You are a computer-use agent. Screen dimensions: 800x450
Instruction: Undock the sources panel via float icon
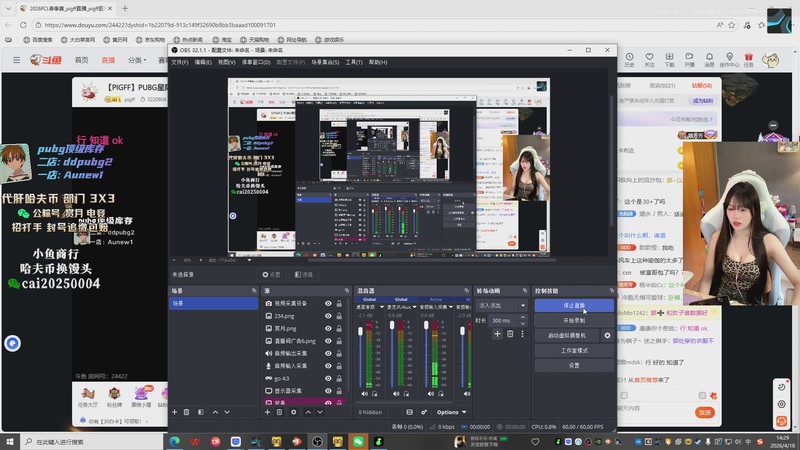click(347, 291)
